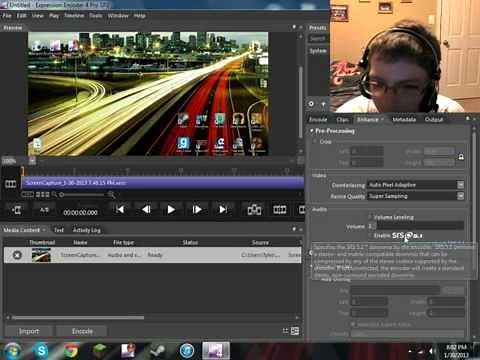This screenshot has height=360, width=480.
Task: Click the filmstrip icon left of timeline clip
Action: click(x=10, y=184)
